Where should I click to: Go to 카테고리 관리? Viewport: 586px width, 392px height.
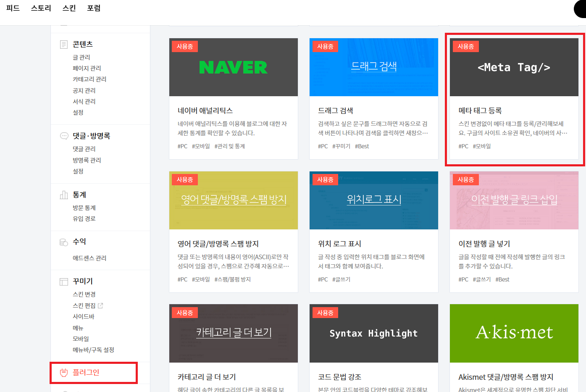(x=89, y=79)
